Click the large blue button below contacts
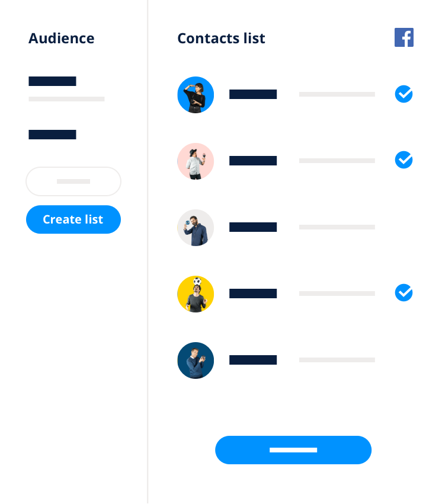The image size is (442, 504). click(293, 450)
